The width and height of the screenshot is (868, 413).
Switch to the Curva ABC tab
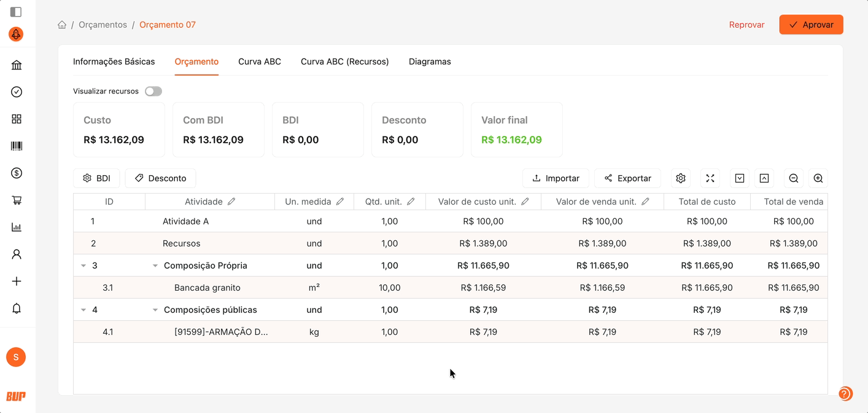(x=260, y=61)
